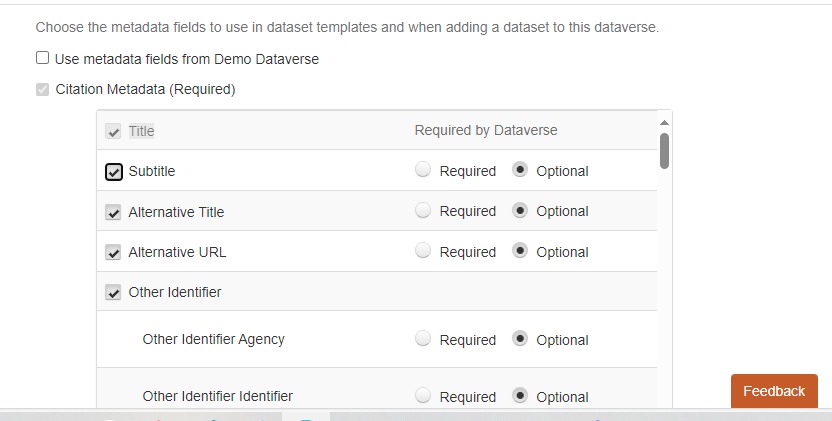The image size is (832, 421).
Task: Select Optional for Alternative URL
Action: tap(520, 251)
